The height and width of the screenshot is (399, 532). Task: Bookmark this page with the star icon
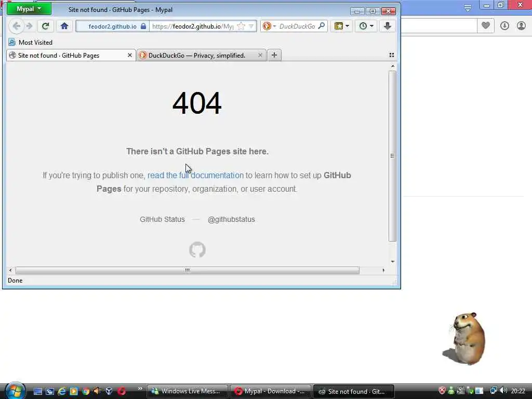[241, 26]
